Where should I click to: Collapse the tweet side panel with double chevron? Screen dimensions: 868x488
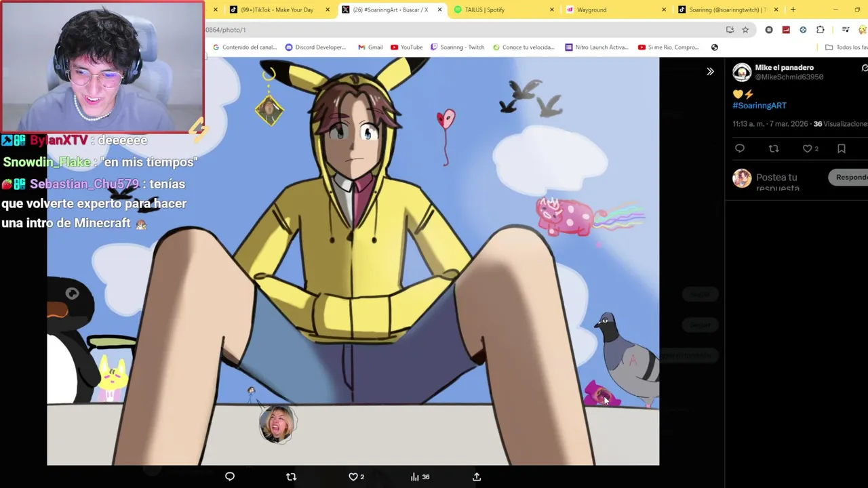click(710, 71)
